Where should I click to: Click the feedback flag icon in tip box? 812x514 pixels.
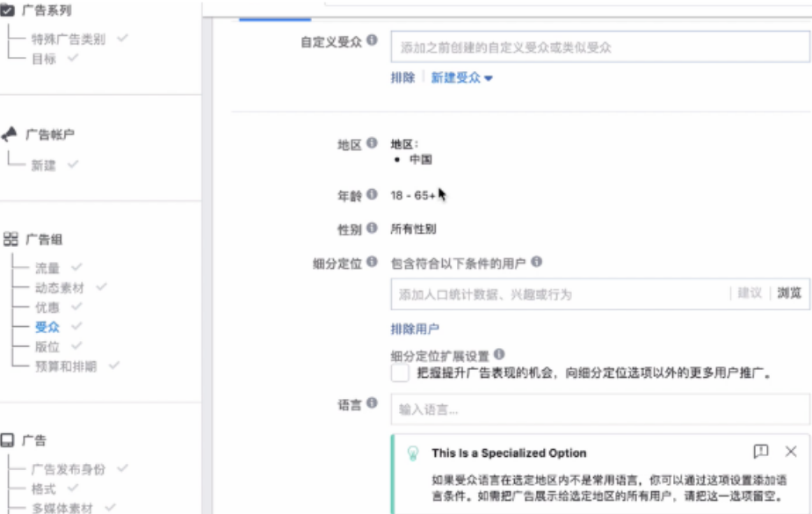(761, 452)
